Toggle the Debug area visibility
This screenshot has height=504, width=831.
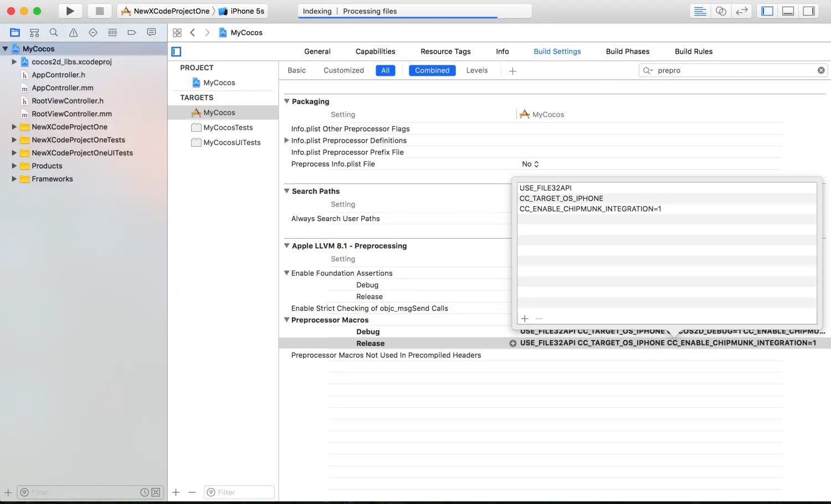pos(788,11)
